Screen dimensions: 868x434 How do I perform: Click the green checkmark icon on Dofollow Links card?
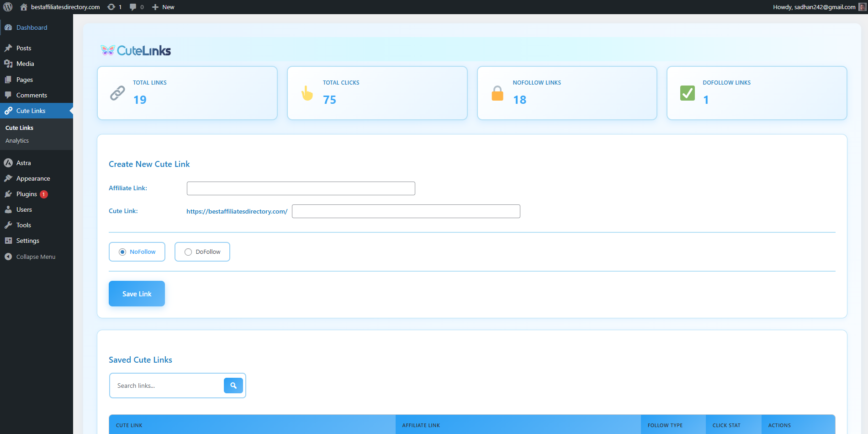[687, 93]
